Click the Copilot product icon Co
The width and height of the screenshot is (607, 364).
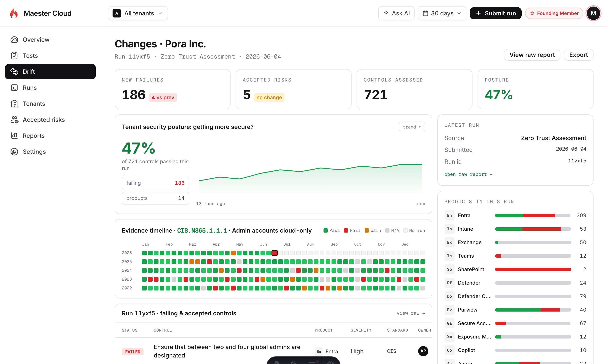(x=449, y=350)
